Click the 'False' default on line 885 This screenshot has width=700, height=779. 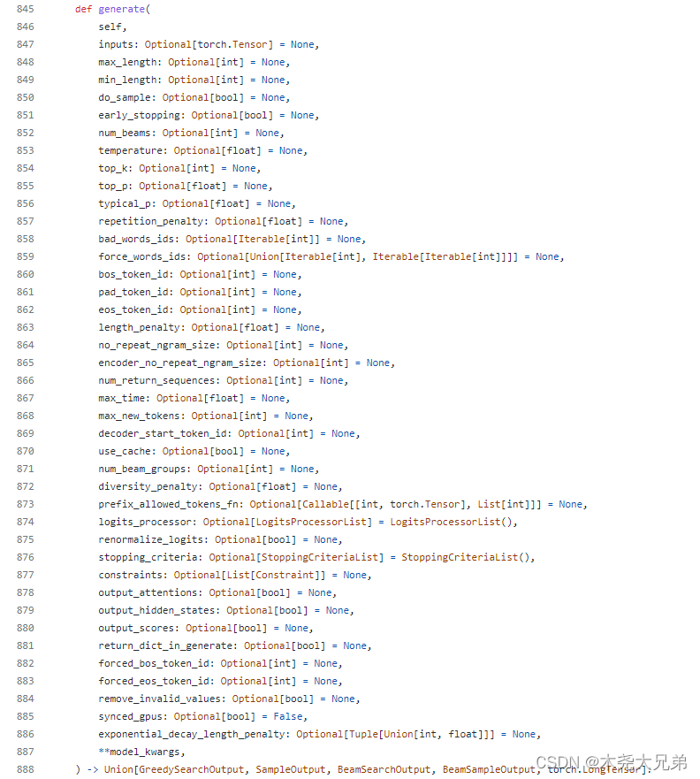click(x=288, y=716)
